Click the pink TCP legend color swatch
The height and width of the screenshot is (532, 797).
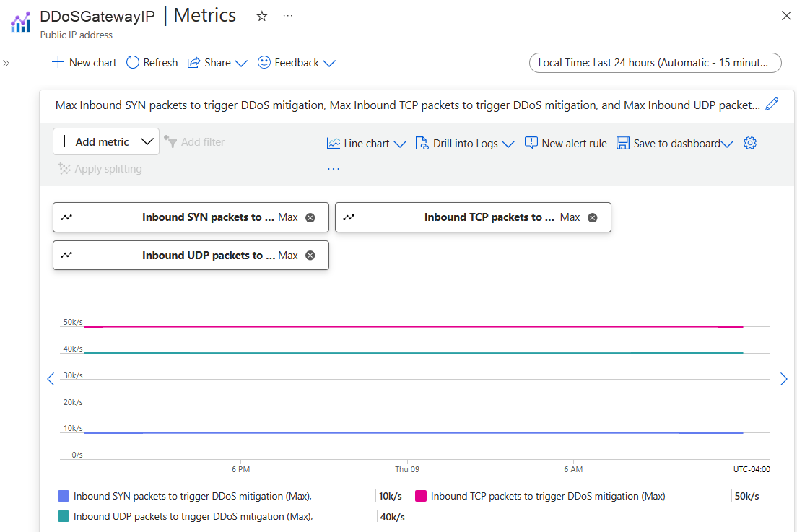pyautogui.click(x=421, y=496)
